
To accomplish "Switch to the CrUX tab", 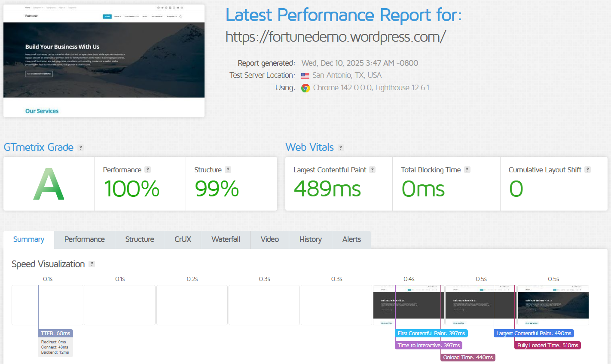I will coord(183,239).
